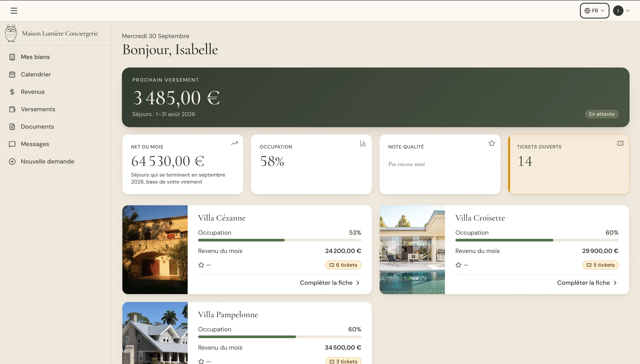Viewport: 640px width, 364px height.
Task: Click Villa Croisette occupation progress bar
Action: click(x=537, y=240)
